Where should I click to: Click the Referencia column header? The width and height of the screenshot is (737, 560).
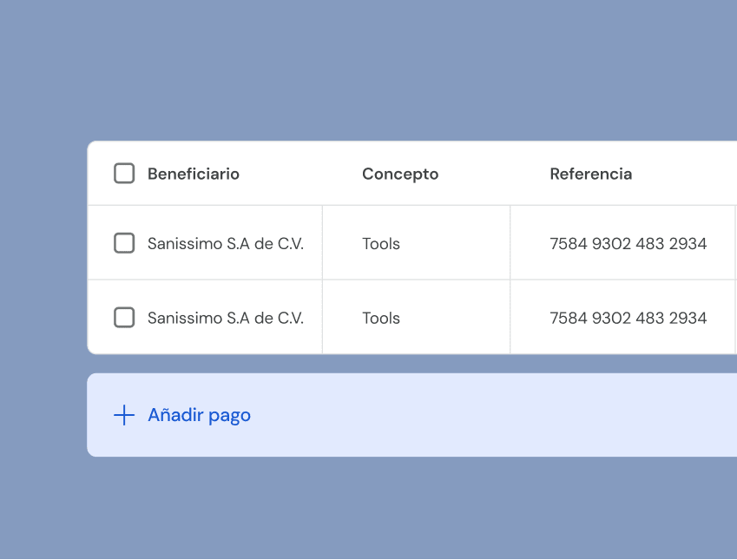click(590, 174)
